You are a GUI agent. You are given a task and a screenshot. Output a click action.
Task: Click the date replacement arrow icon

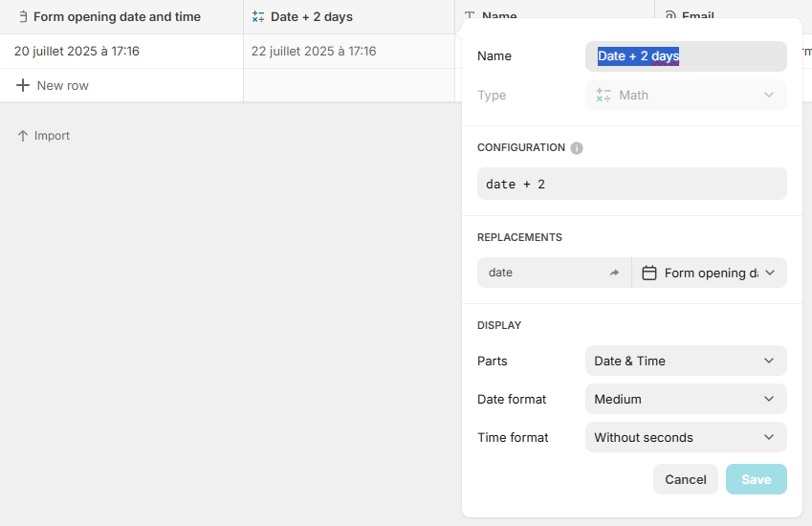(614, 273)
